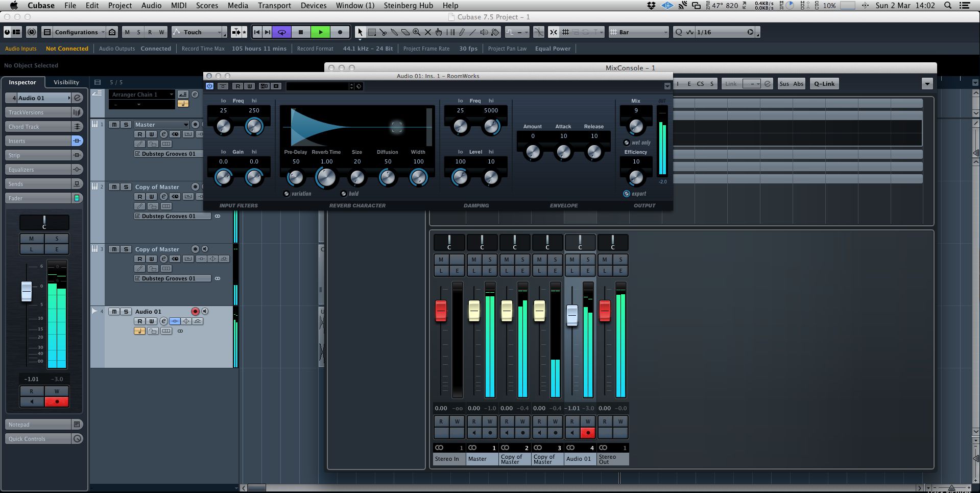Select the Erase tool
The image size is (980, 493).
405,32
